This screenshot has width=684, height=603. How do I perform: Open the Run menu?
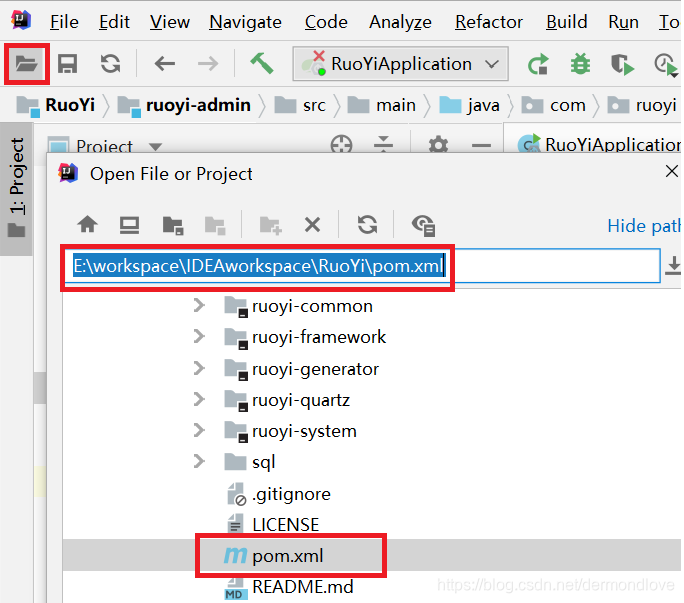point(623,22)
